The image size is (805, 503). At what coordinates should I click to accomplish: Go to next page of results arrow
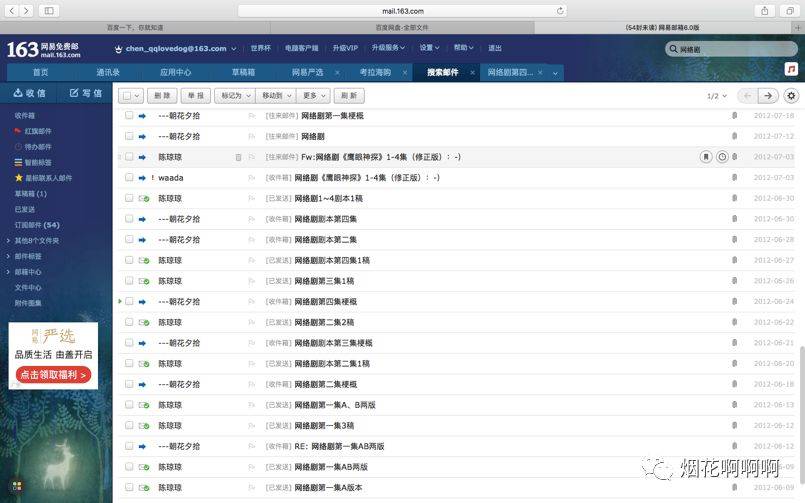(x=768, y=96)
